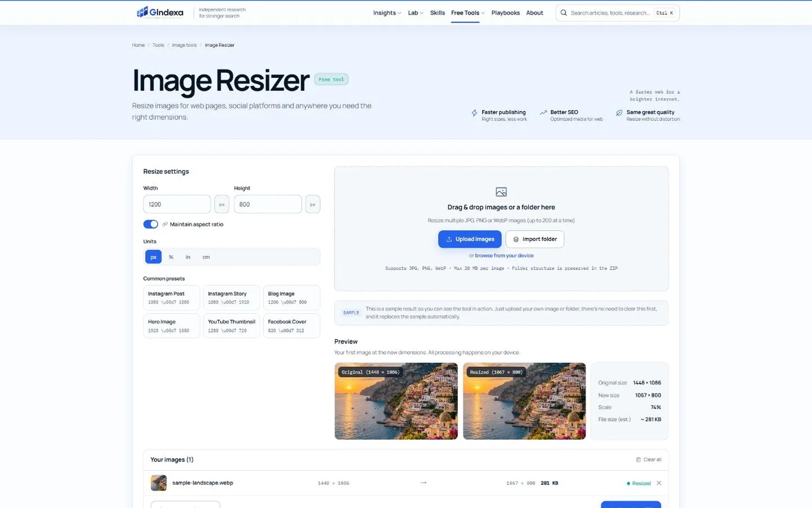Choose the Hero Image preset

(171, 326)
